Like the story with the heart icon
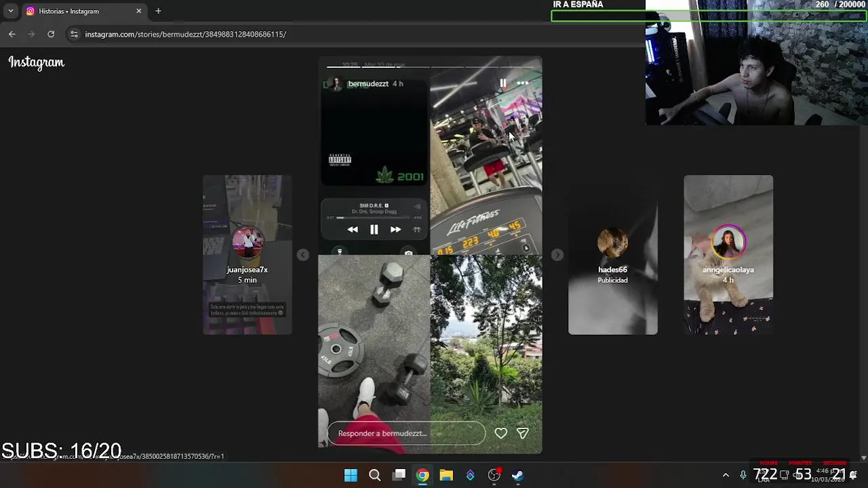This screenshot has height=488, width=868. 500,433
